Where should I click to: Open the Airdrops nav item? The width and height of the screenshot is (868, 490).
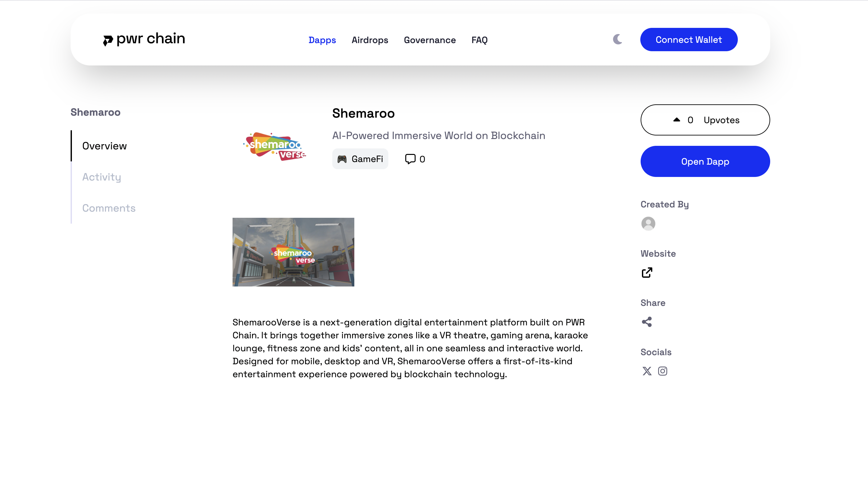tap(370, 40)
